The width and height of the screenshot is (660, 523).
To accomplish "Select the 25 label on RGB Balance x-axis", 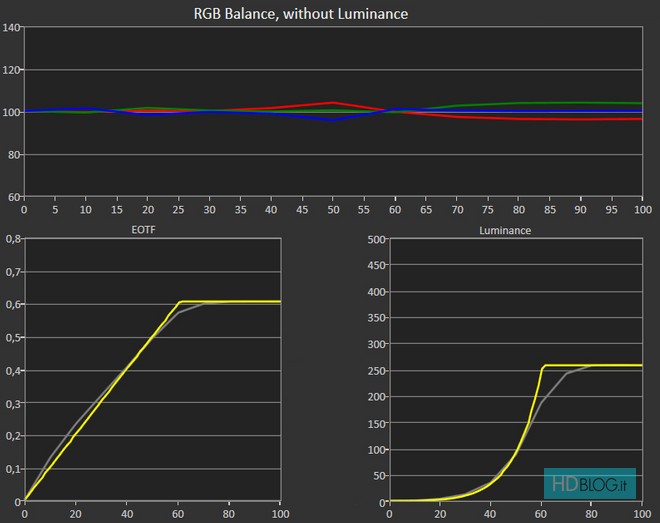I will click(x=178, y=210).
